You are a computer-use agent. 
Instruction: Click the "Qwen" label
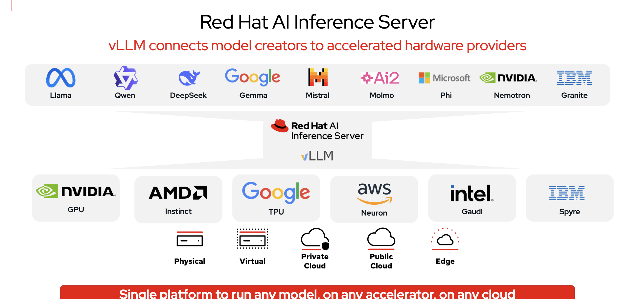tap(125, 95)
